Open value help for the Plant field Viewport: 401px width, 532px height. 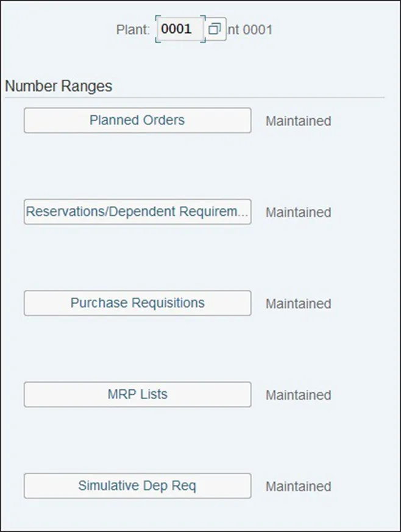(215, 29)
